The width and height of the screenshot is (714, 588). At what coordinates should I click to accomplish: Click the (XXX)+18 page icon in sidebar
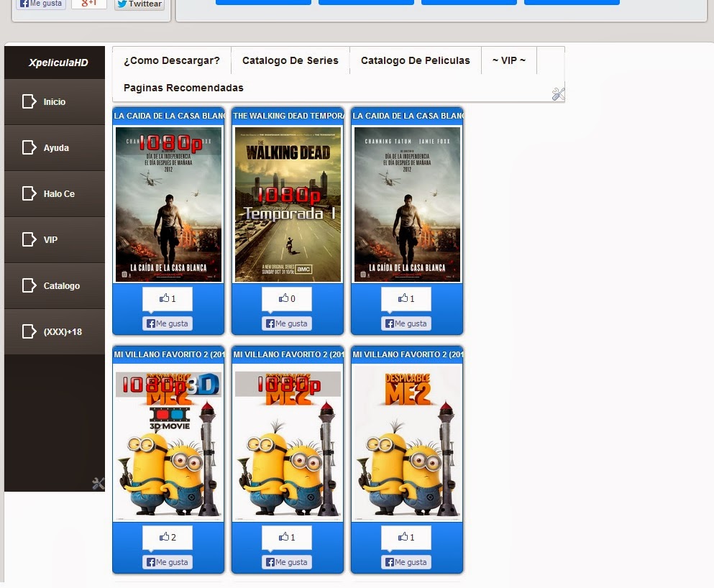tap(29, 331)
